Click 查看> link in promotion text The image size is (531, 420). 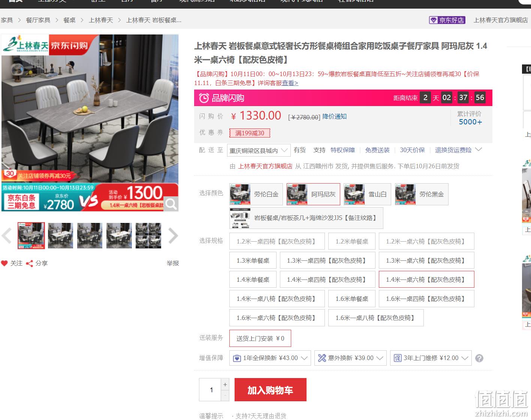point(290,83)
